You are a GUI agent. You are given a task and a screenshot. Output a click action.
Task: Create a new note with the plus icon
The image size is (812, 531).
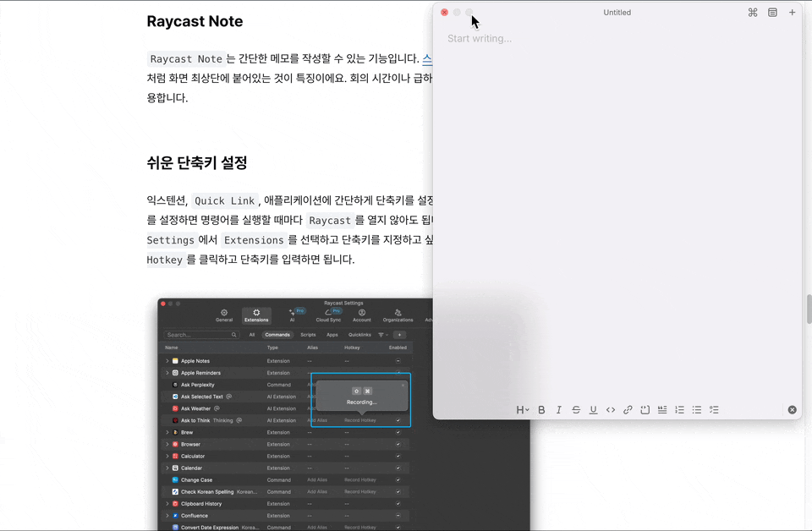792,13
